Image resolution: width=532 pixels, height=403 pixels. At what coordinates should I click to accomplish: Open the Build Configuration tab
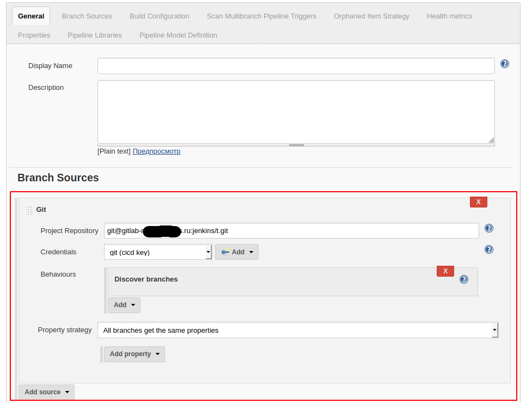(x=159, y=16)
